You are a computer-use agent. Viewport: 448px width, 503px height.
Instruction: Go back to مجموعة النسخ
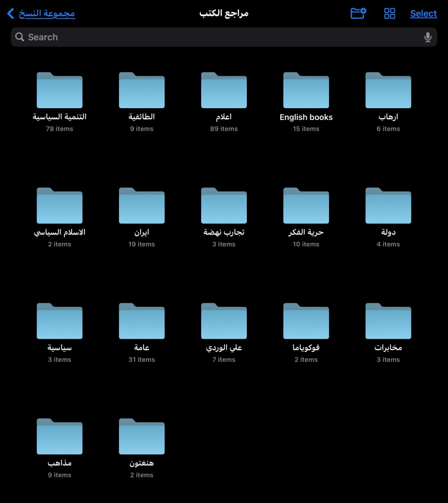click(x=41, y=13)
